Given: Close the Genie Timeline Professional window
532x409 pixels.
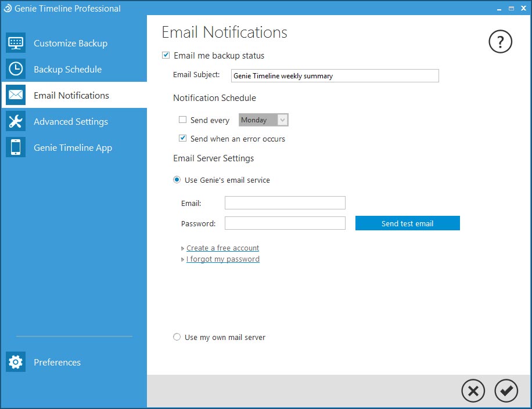Looking at the screenshot, I should point(523,8).
